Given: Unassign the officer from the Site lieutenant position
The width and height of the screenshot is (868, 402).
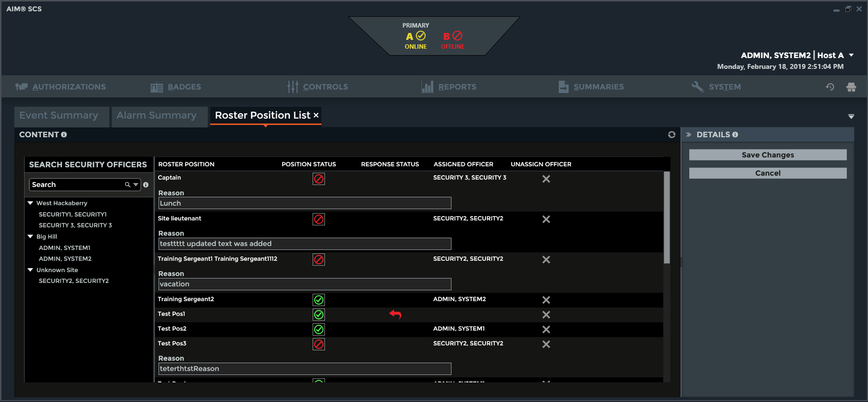Looking at the screenshot, I should tap(546, 219).
